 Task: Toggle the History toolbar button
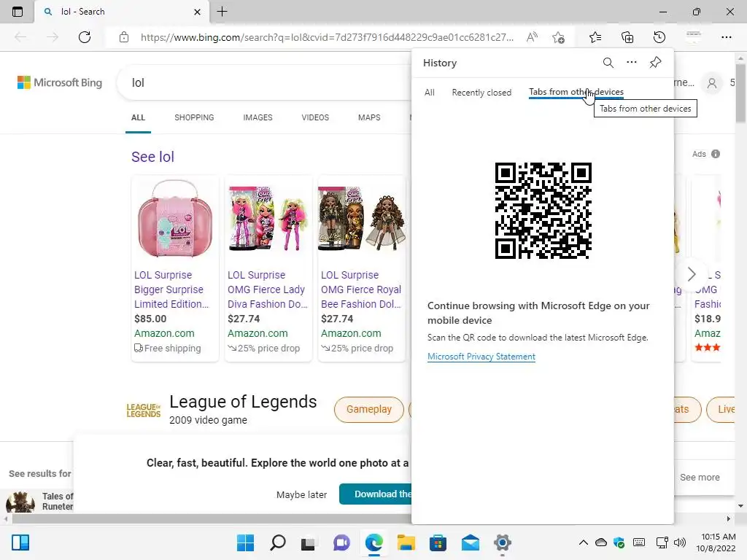tap(659, 37)
